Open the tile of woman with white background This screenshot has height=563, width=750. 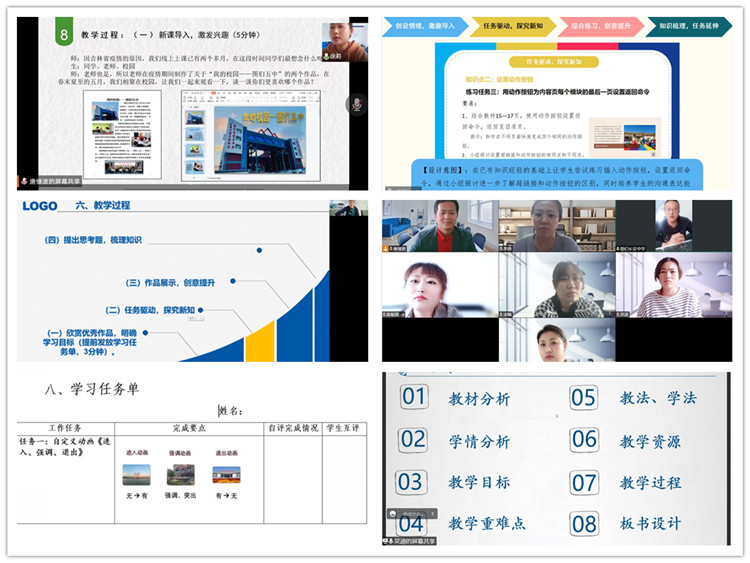[440, 285]
